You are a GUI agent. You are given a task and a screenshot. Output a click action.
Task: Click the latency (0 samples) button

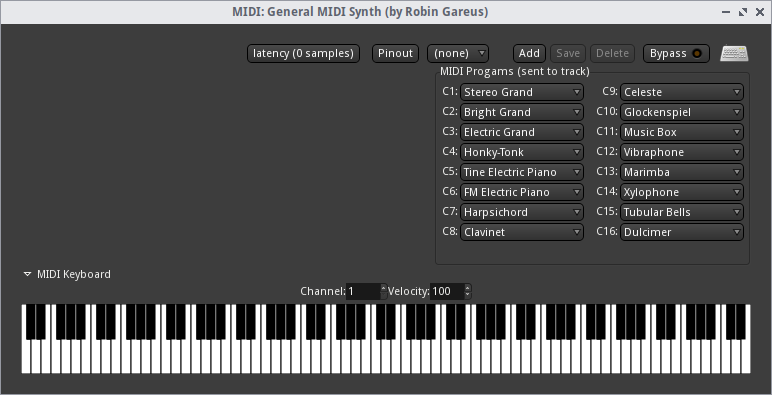pyautogui.click(x=303, y=53)
